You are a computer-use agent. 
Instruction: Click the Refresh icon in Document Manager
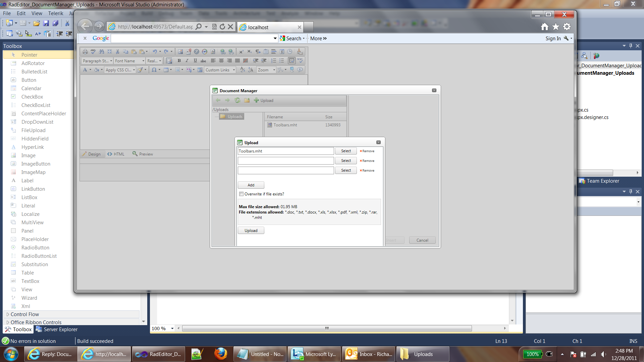237,100
